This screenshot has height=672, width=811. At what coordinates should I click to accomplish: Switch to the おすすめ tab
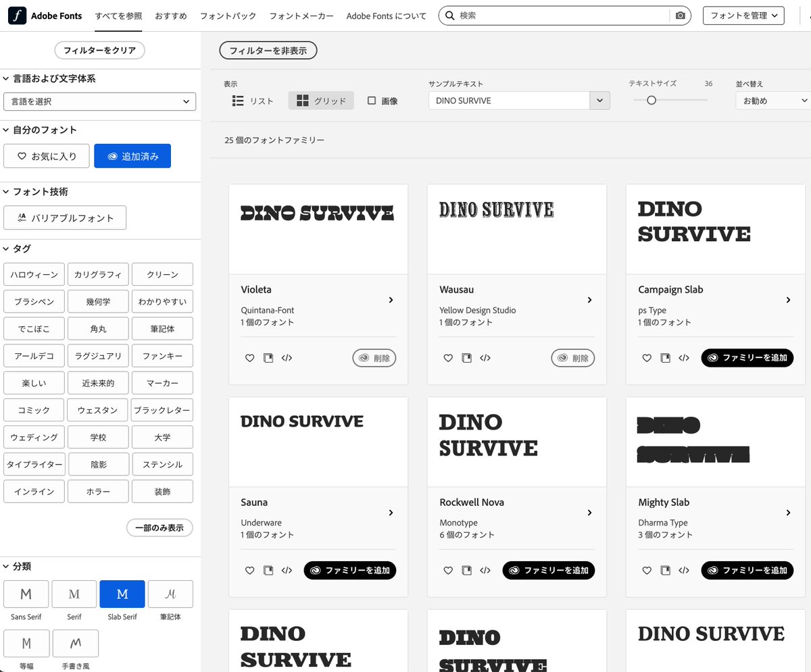click(170, 16)
